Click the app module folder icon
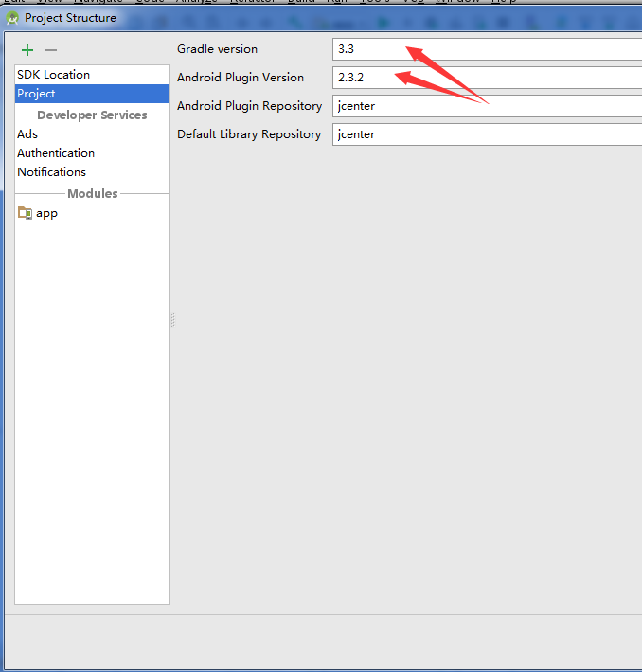 [x=25, y=213]
